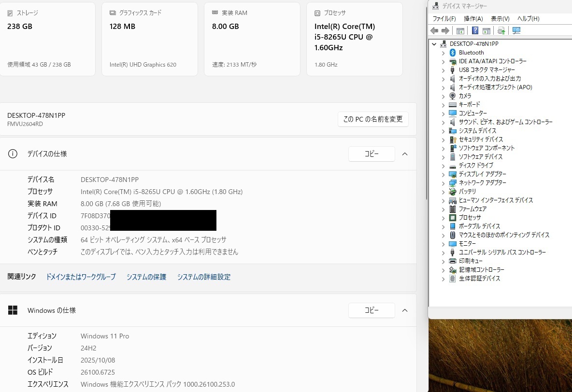The image size is (572, 392).
Task: Select the カメラ category icon
Action: (453, 96)
